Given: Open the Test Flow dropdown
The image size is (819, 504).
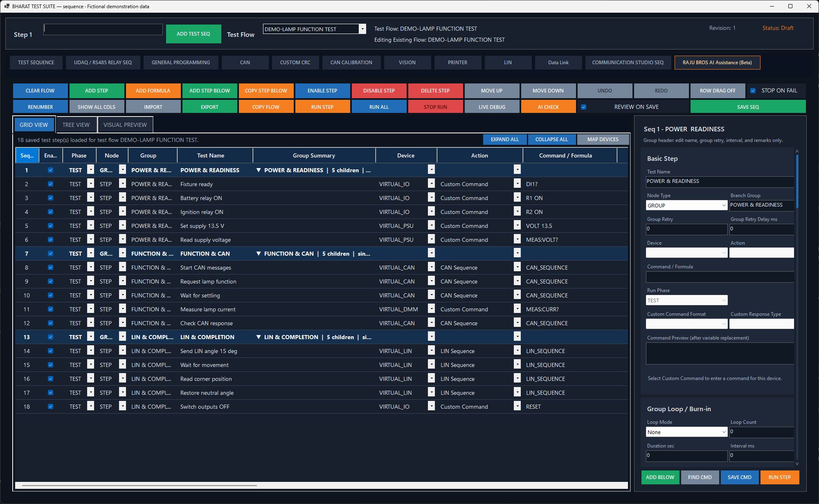Looking at the screenshot, I should pyautogui.click(x=362, y=29).
